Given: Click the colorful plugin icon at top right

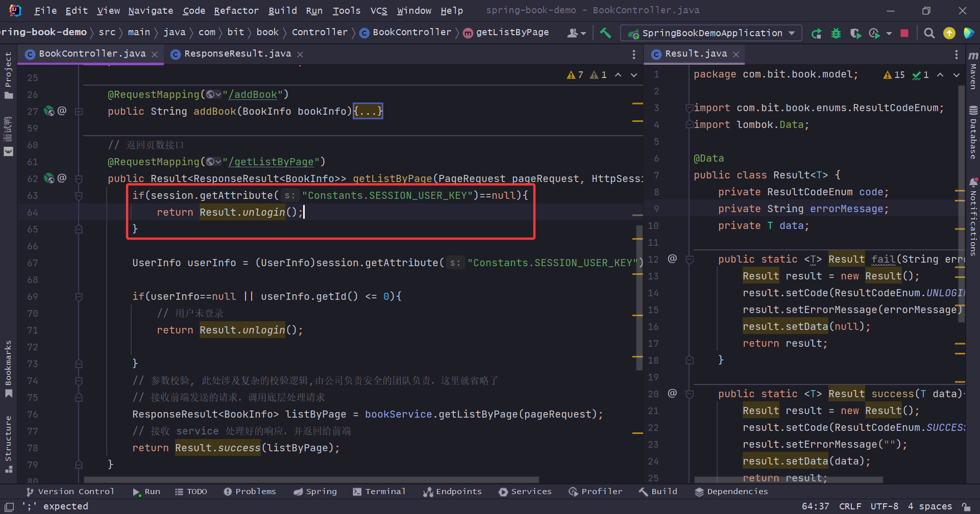Looking at the screenshot, I should (x=969, y=33).
